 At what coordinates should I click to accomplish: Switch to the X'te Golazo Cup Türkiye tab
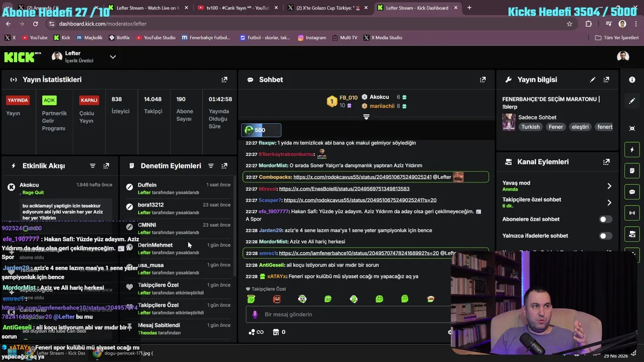[x=328, y=8]
